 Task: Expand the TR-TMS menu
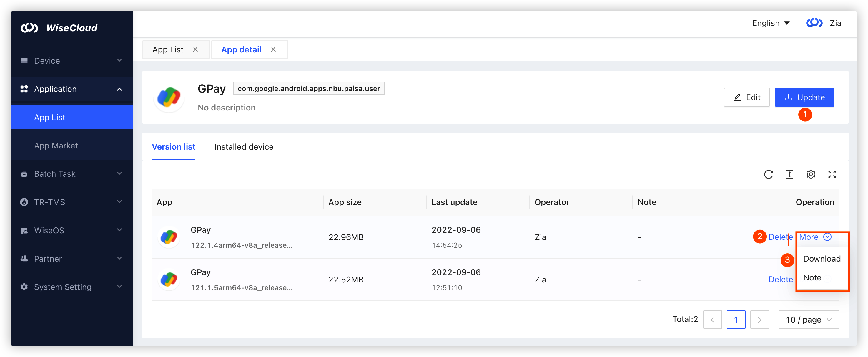click(119, 202)
